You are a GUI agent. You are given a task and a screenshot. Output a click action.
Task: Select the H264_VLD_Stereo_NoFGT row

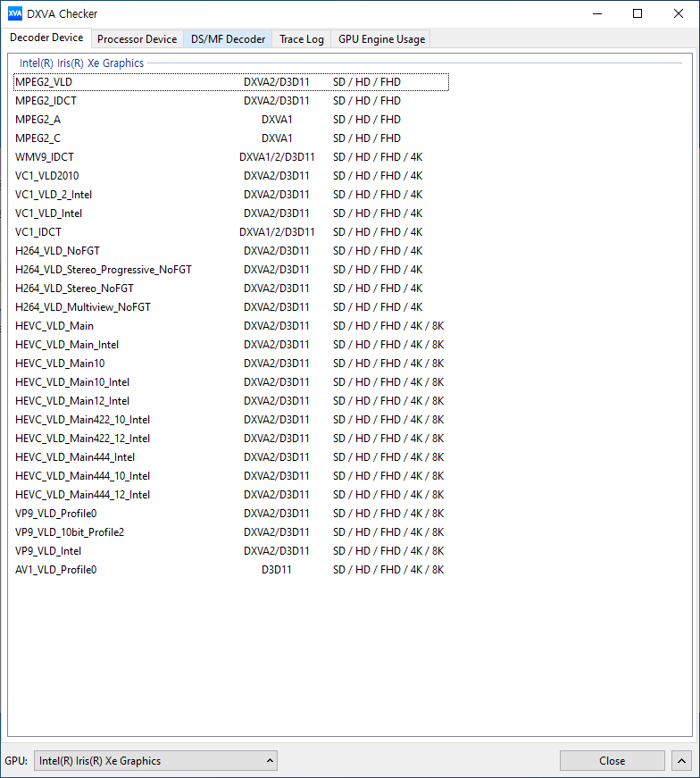[231, 289]
